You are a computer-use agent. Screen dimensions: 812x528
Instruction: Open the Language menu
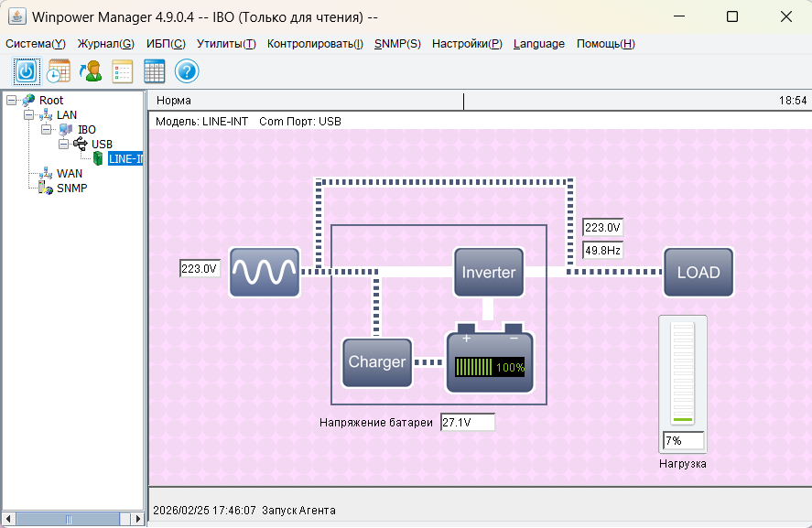pos(539,44)
